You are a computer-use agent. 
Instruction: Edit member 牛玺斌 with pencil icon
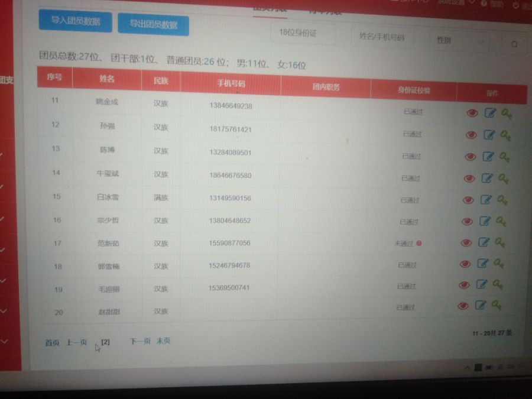coord(487,178)
